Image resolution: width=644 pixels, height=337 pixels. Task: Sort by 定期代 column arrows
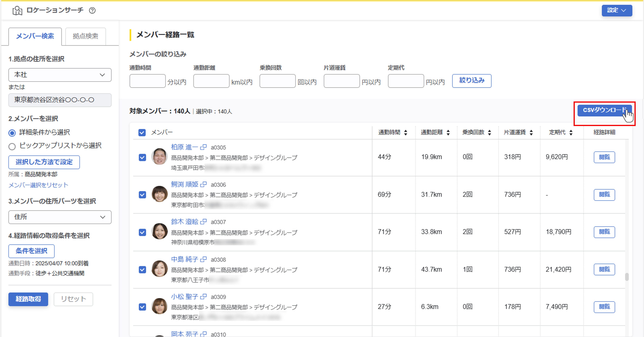coord(571,132)
